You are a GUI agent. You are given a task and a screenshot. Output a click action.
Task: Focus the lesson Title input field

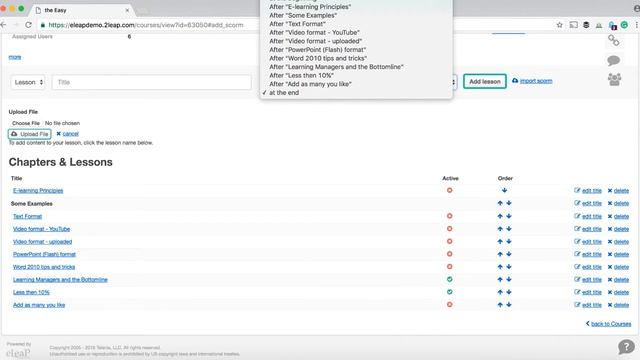pyautogui.click(x=151, y=82)
